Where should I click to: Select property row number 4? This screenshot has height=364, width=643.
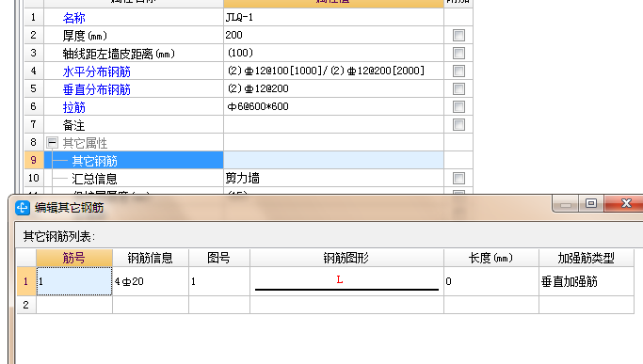click(x=34, y=71)
